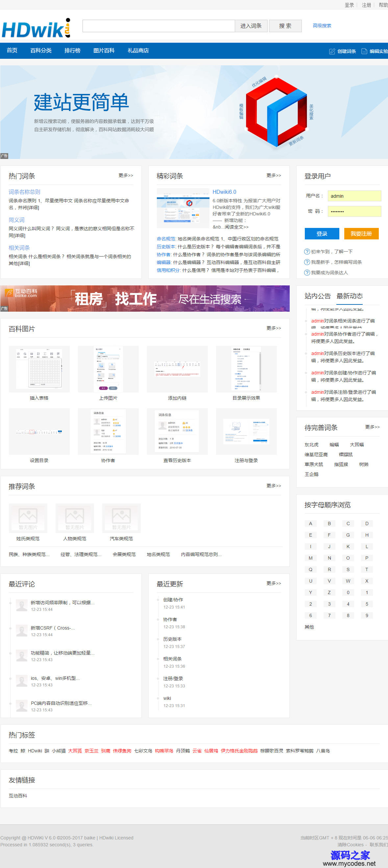Focus the main search input field
The width and height of the screenshot is (388, 868).
[x=158, y=26]
